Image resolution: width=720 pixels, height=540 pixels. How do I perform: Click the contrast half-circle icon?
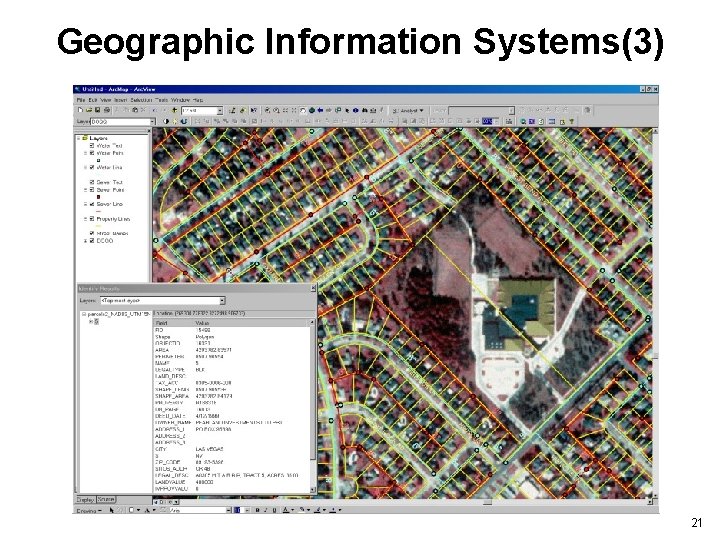pos(166,122)
